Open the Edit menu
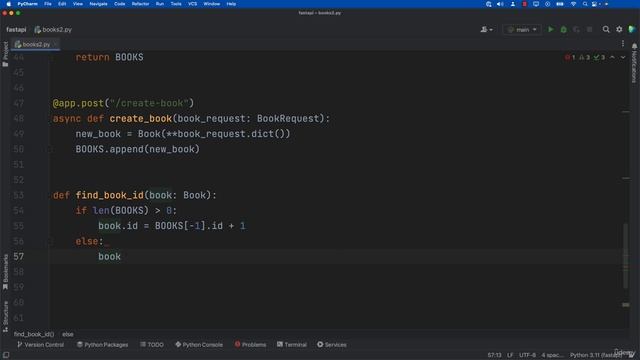Viewport: 640px width, 360px height. [62, 4]
